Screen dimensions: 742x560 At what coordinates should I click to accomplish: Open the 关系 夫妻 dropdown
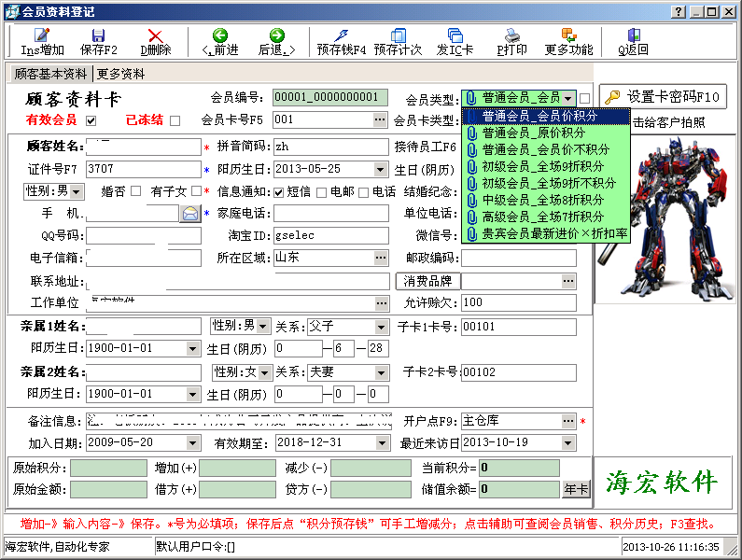click(x=381, y=372)
